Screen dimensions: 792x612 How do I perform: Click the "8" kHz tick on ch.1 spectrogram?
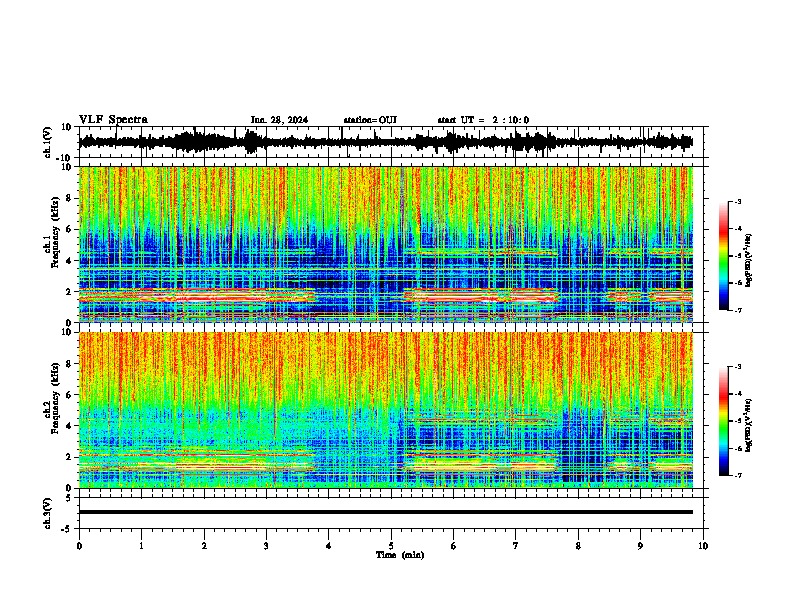pyautogui.click(x=69, y=198)
